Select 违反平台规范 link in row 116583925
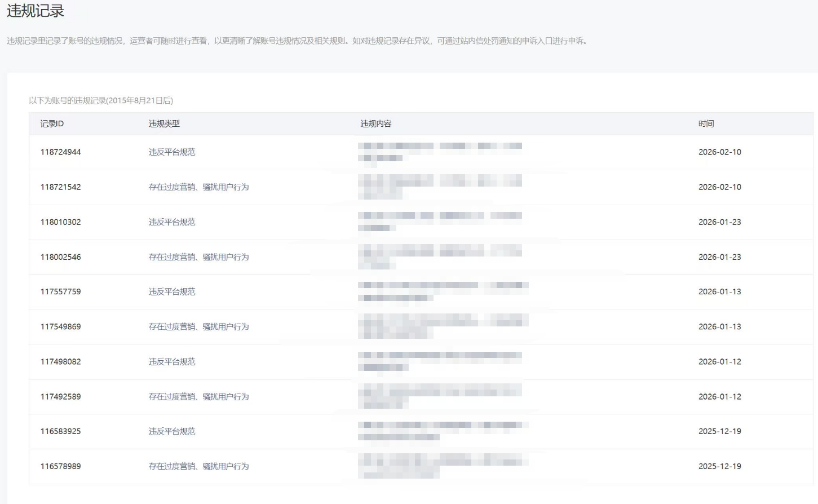The image size is (818, 504). (172, 431)
